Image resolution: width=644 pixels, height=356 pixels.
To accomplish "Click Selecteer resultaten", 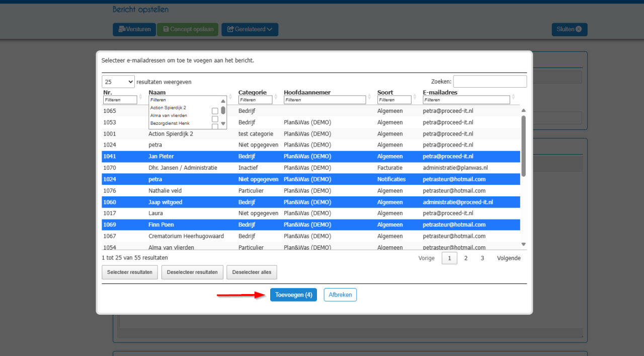I will 130,272.
